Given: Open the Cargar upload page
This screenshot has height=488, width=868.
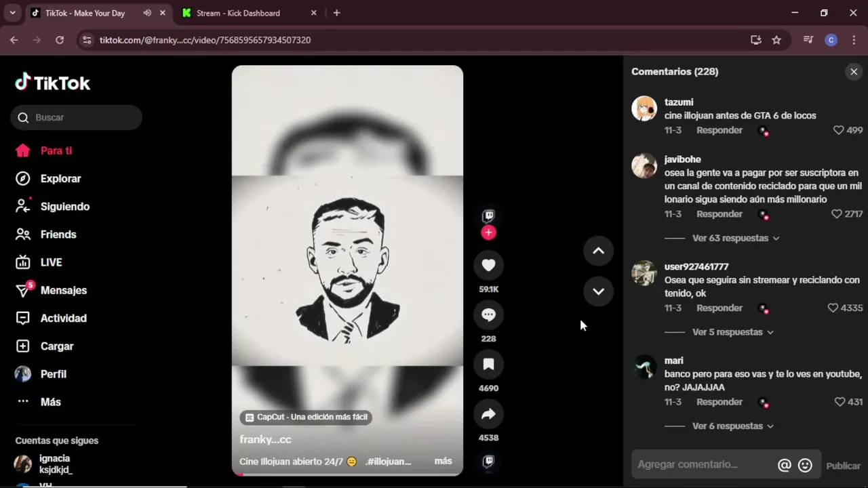Looking at the screenshot, I should point(56,346).
